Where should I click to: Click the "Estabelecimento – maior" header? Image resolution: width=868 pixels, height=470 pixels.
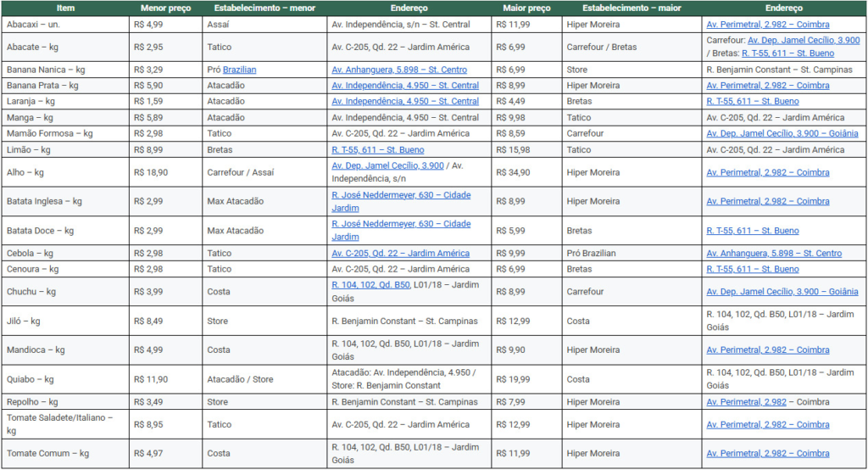(x=632, y=8)
